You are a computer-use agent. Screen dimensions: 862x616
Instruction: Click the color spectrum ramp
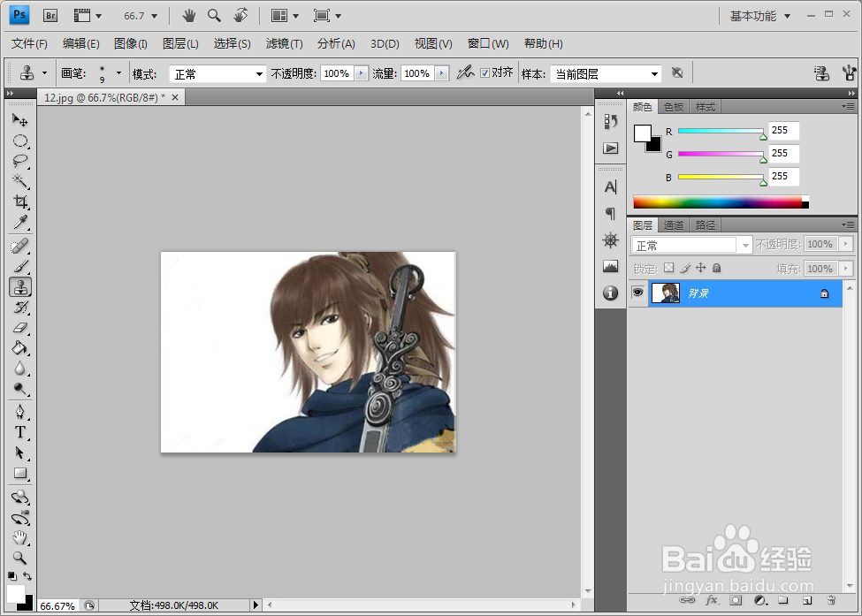(721, 202)
